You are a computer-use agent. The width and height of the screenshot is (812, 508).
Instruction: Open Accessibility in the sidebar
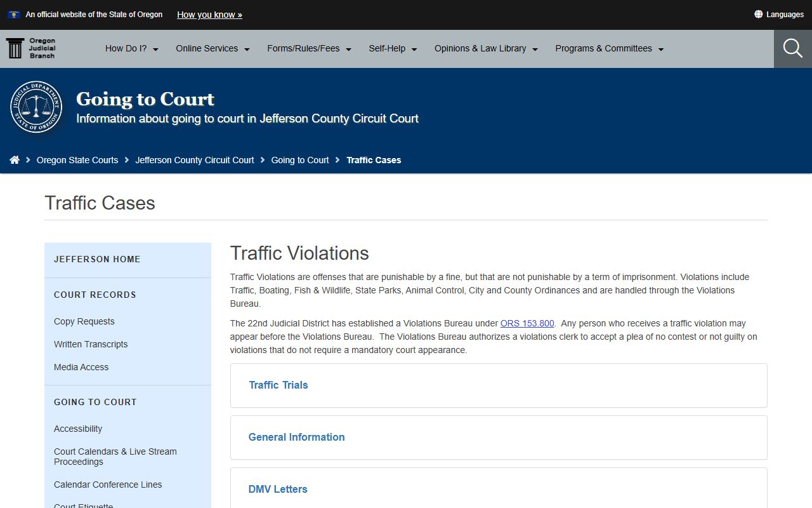(x=78, y=429)
